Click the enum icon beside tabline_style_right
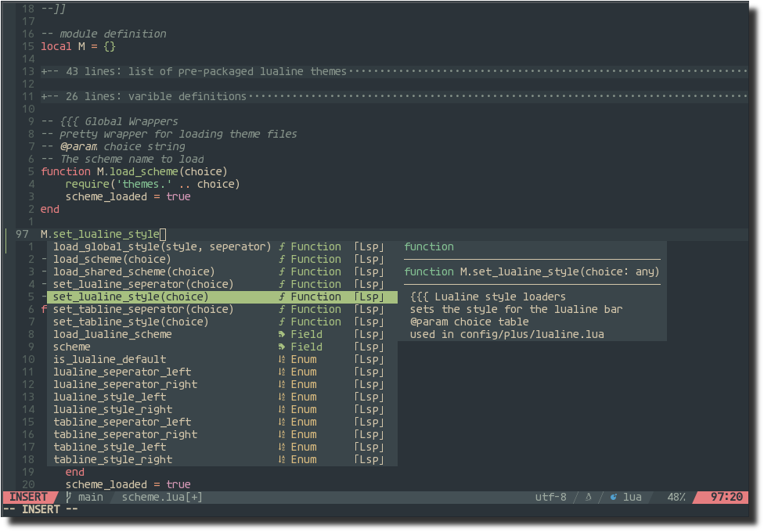Image resolution: width=764 pixels, height=532 pixels. pos(282,459)
